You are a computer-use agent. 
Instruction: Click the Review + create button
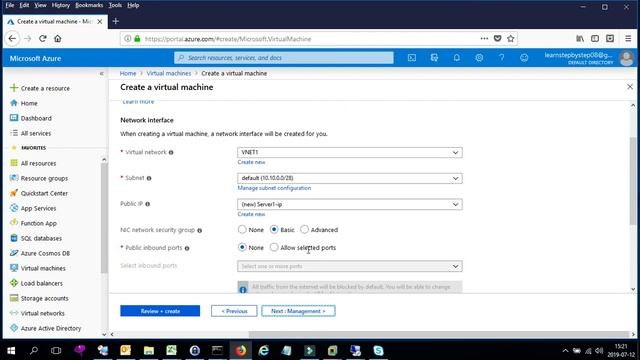click(x=160, y=311)
